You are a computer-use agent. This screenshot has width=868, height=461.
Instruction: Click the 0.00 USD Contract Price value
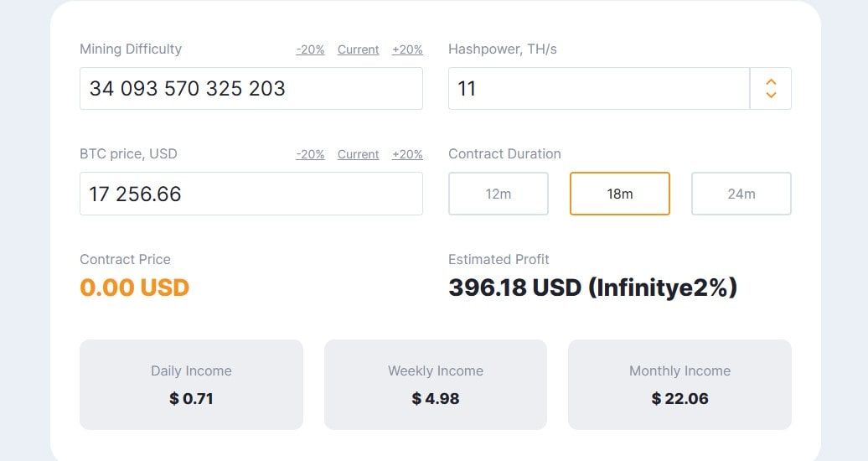135,287
